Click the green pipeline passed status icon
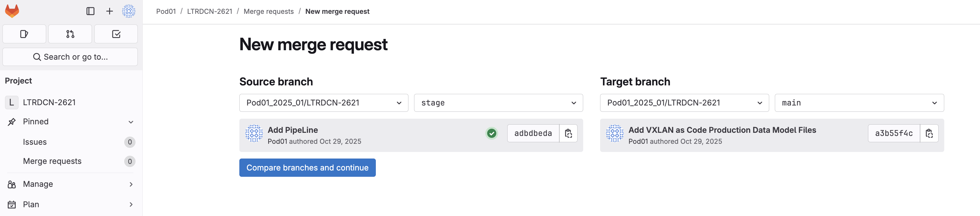 pos(492,133)
